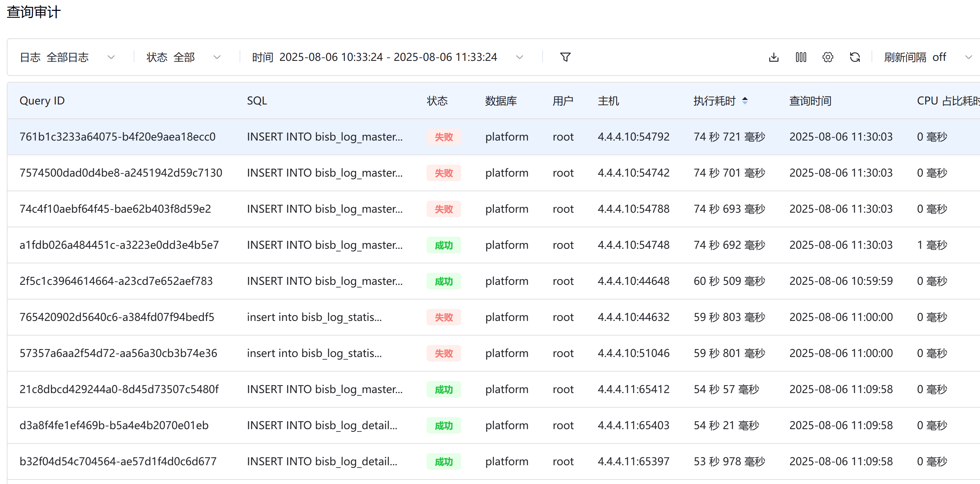Click the download export icon

tap(773, 57)
